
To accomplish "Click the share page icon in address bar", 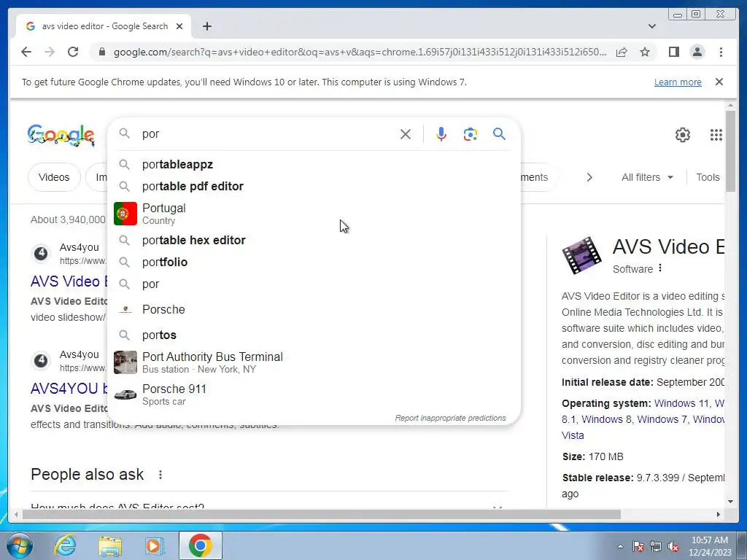I will coord(622,52).
